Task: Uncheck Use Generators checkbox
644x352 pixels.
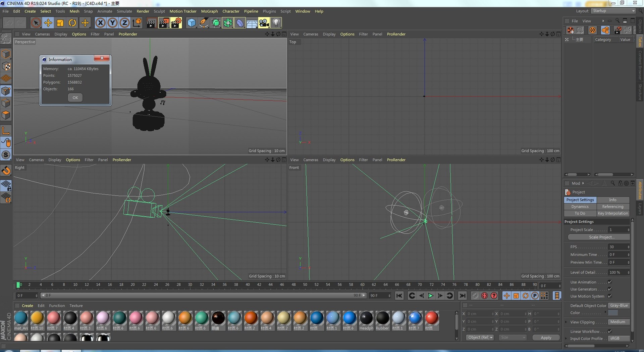Action: (610, 289)
